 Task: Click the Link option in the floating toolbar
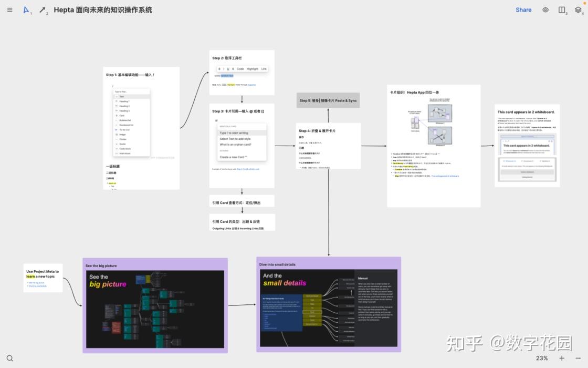(264, 69)
